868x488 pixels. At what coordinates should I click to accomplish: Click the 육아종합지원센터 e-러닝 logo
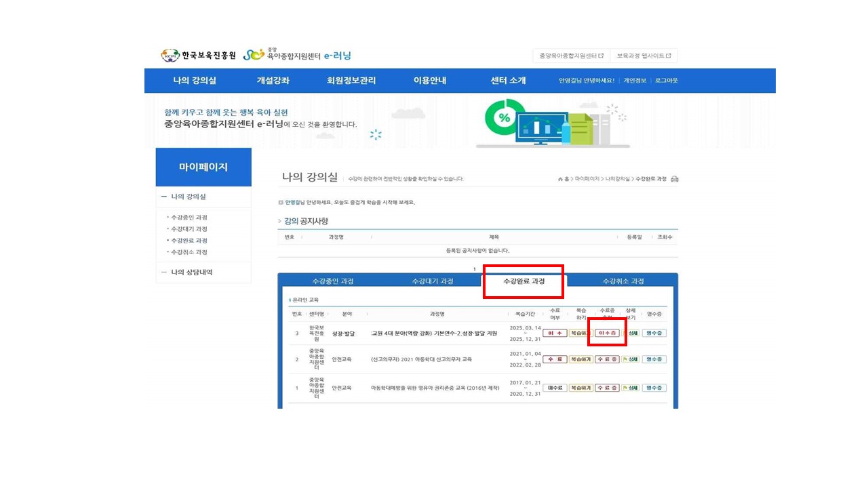point(297,55)
